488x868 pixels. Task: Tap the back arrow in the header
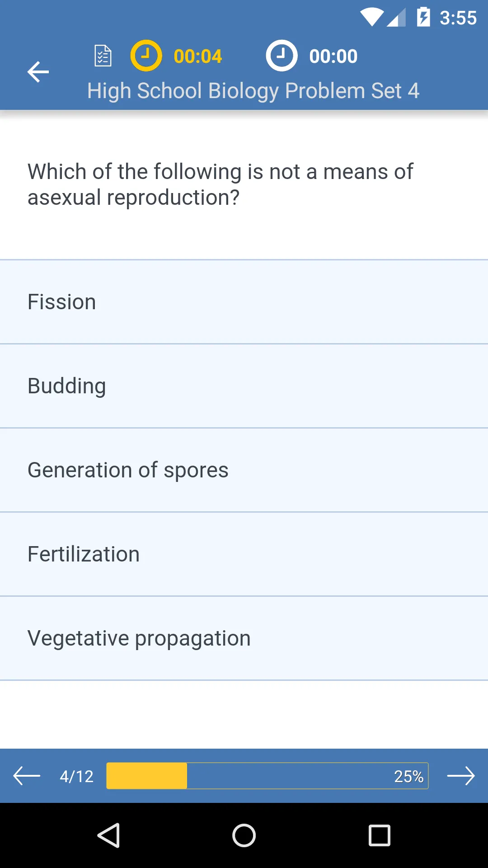pos(38,72)
